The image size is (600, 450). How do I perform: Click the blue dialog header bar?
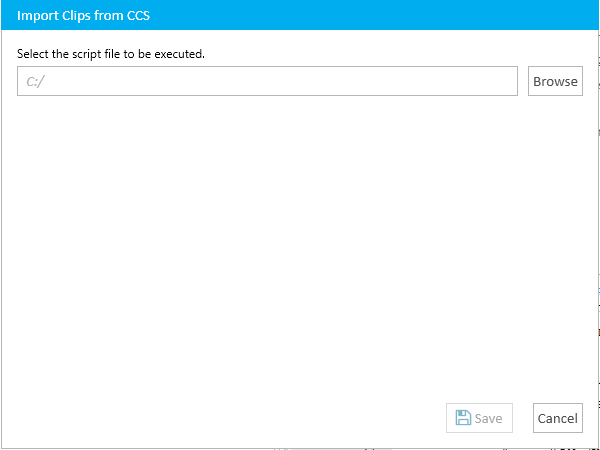(300, 15)
